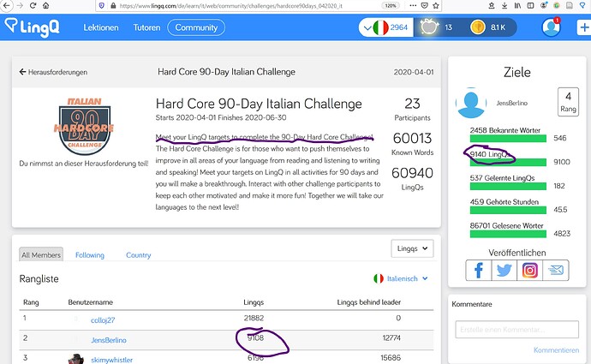Bookmark this page with the star icon
Viewport: 591px width, 364px height.
(436, 6)
